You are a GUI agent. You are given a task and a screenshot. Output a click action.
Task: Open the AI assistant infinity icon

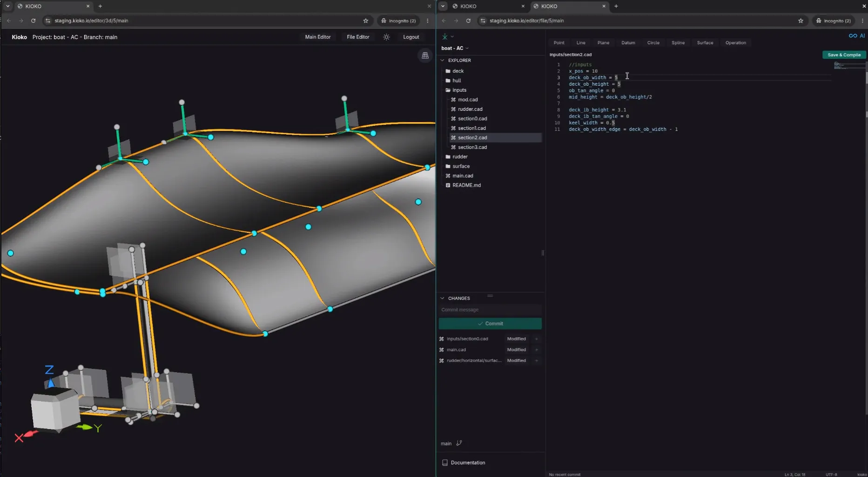pyautogui.click(x=853, y=36)
